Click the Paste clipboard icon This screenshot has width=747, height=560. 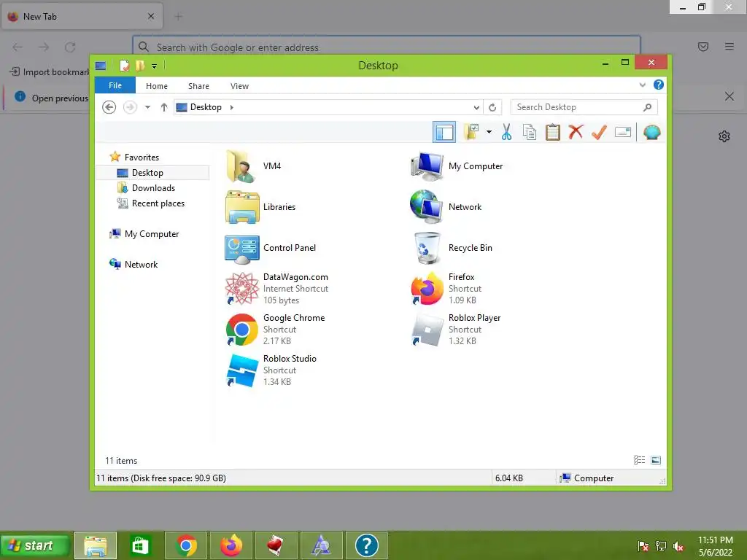coord(553,132)
